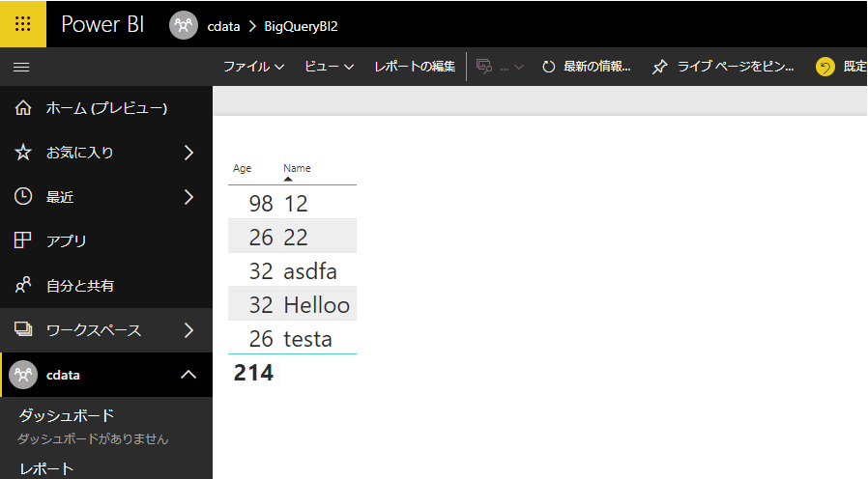The width and height of the screenshot is (868, 479).
Task: Expand the Recent (最近) chevron
Action: (x=188, y=197)
